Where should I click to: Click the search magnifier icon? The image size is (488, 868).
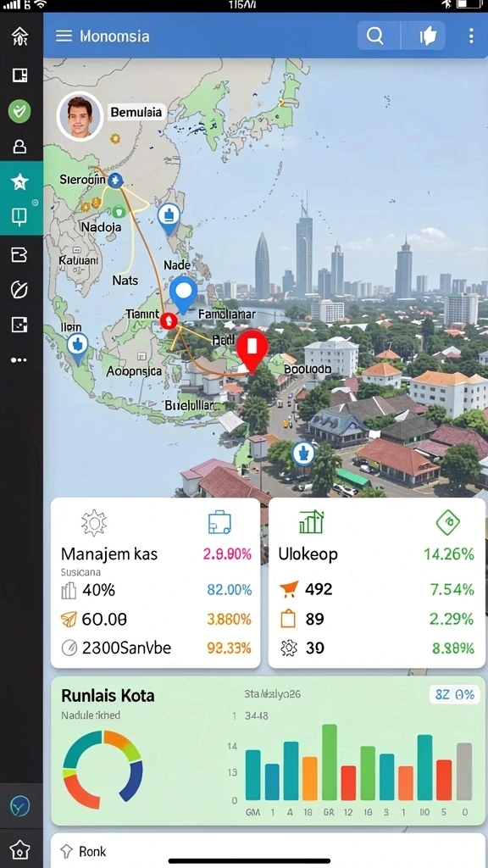coord(375,36)
